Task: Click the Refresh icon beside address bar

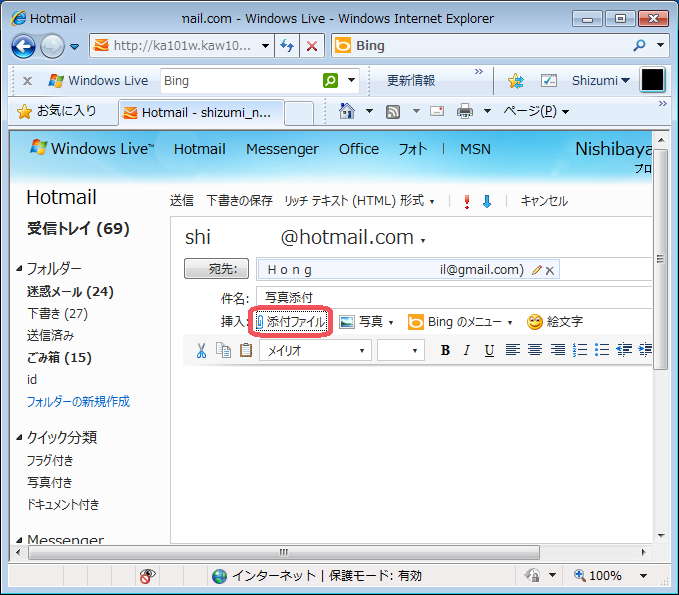Action: point(287,45)
